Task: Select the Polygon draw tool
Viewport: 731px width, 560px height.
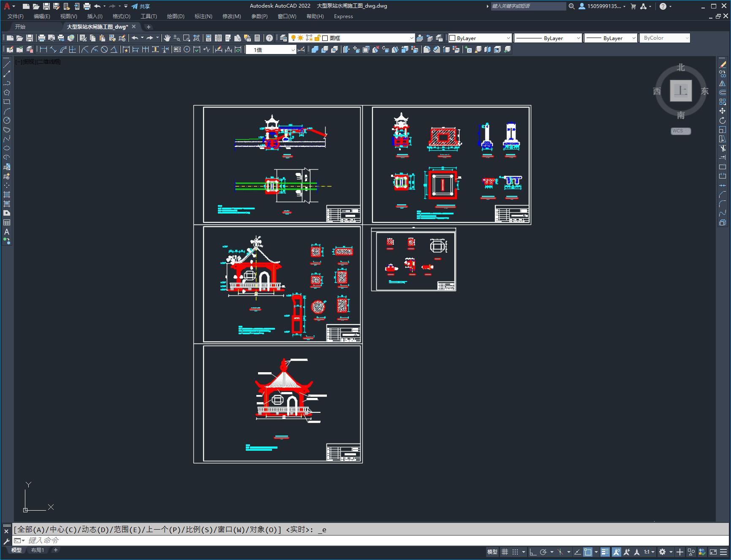Action: pyautogui.click(x=7, y=92)
